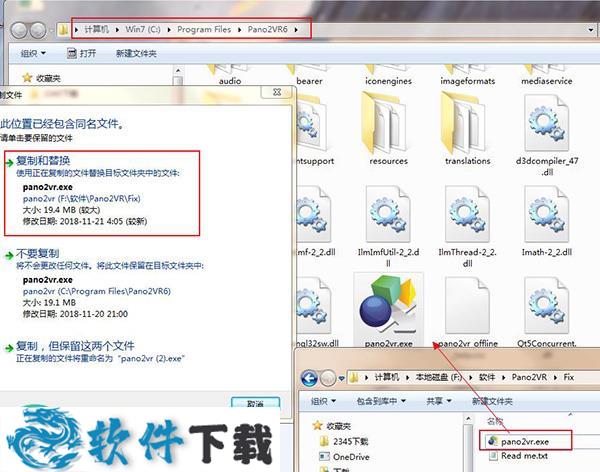Screen dimensions: 600x472
Task: Click 本地磁盘 (F:) in Fix window address bar
Action: click(x=439, y=377)
